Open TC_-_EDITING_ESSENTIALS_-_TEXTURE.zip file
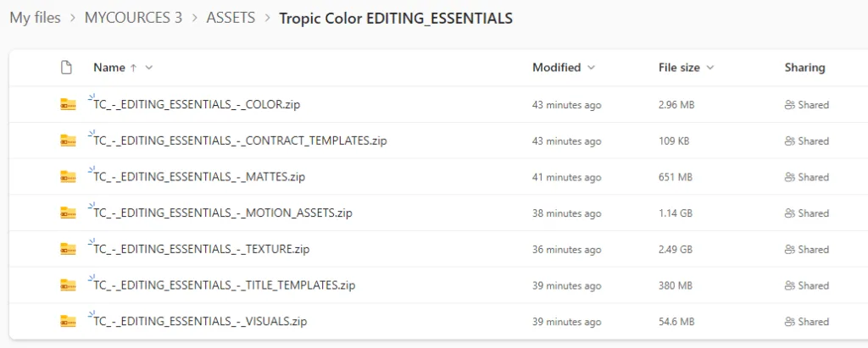The image size is (868, 348). coord(202,250)
